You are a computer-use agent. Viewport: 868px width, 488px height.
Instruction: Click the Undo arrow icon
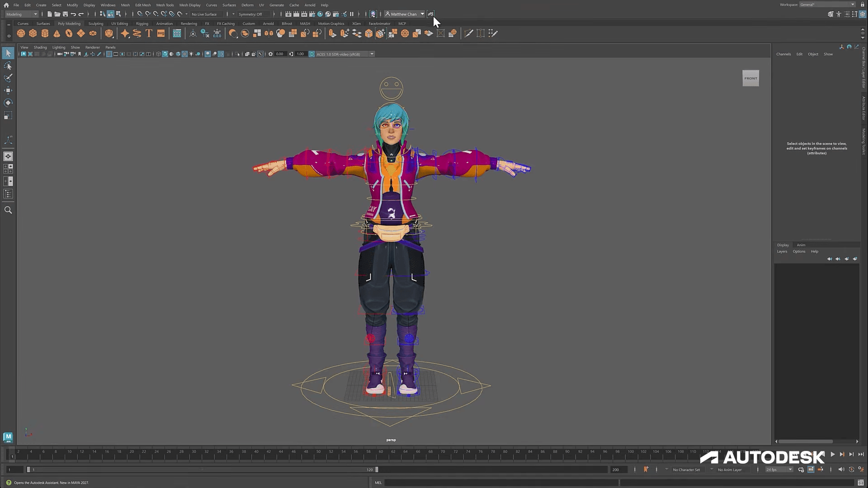pyautogui.click(x=73, y=14)
